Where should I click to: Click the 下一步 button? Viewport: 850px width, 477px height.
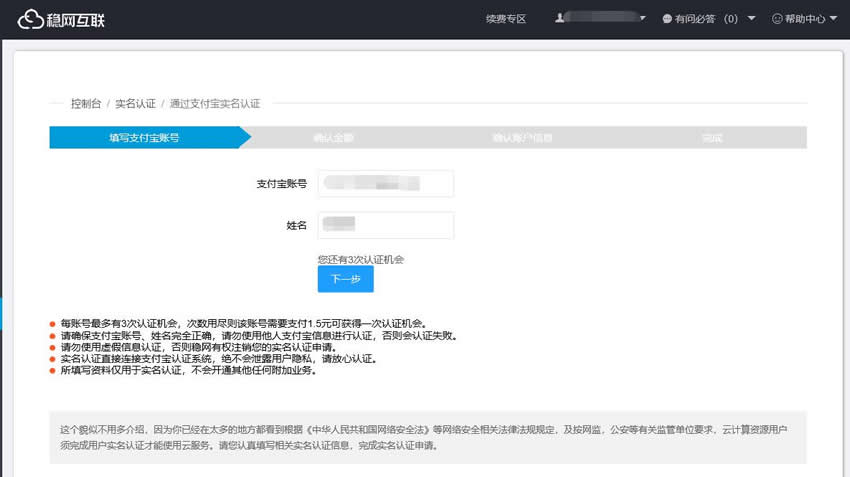click(x=345, y=279)
